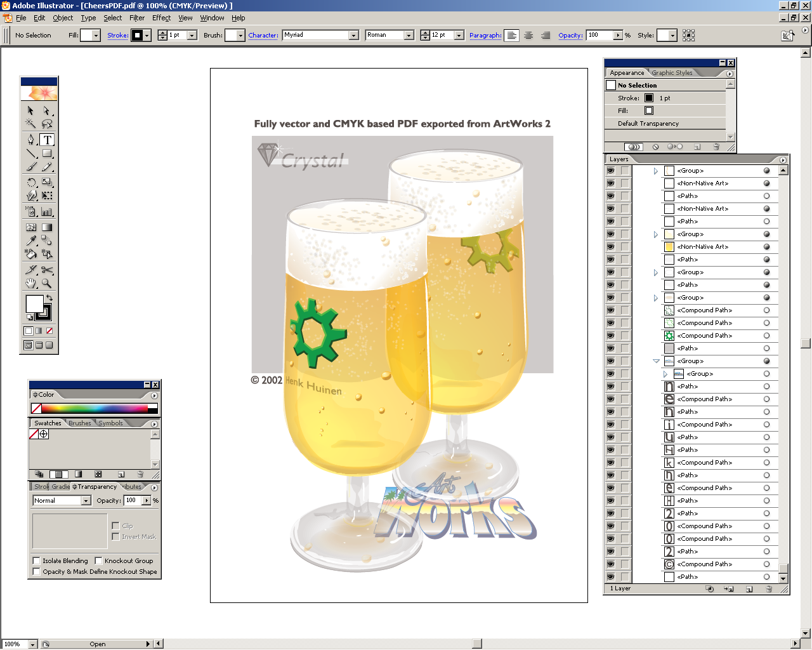Select the Column Graph tool
The height and width of the screenshot is (650, 812).
(x=47, y=212)
